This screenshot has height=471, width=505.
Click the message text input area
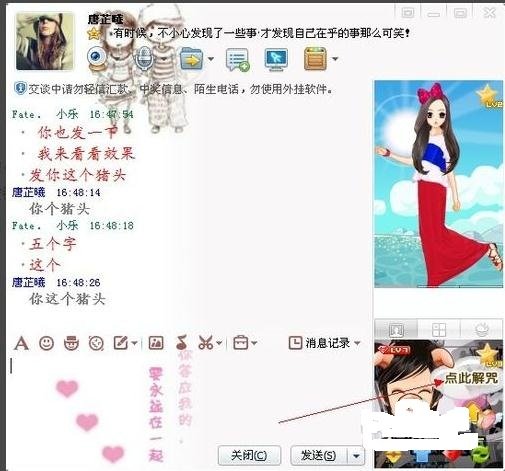click(x=187, y=398)
